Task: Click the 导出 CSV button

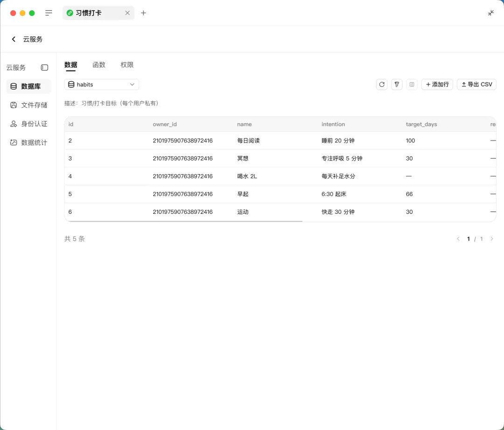Action: (x=476, y=85)
